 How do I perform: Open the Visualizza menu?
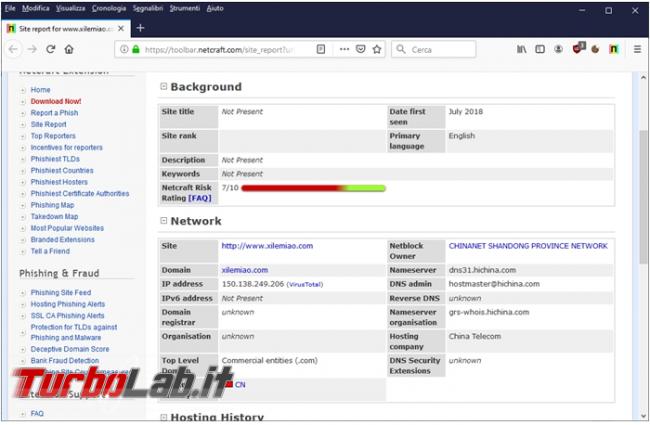(70, 8)
